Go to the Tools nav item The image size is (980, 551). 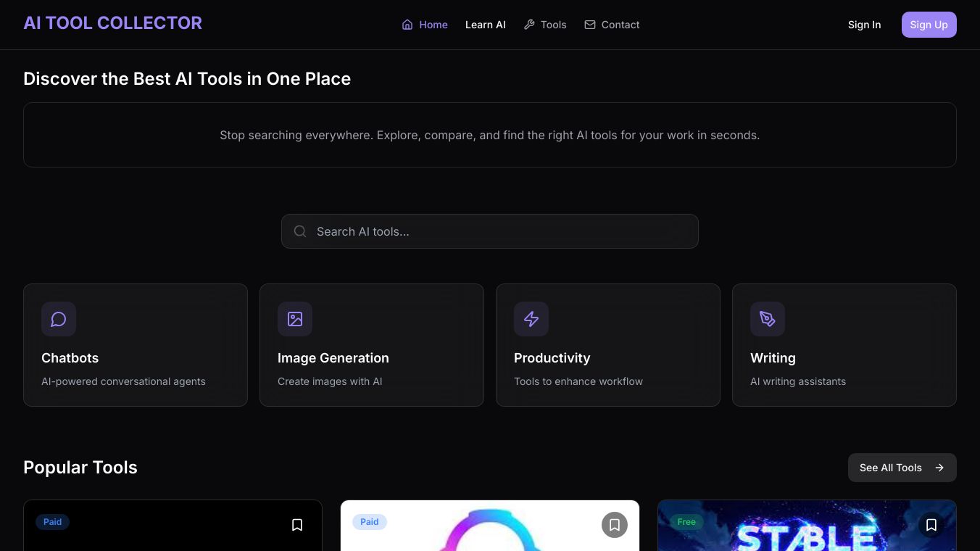tap(553, 25)
